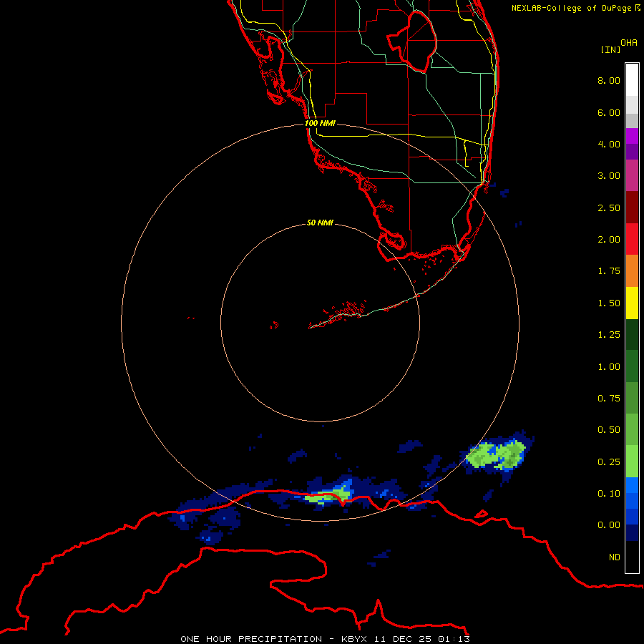Click the light green precipitation cell southeast of ring

pos(496,455)
